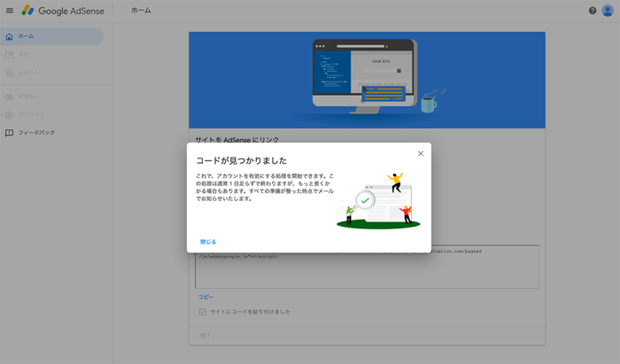
Task: Toggle サイトにコードを貼り付けました checkbox
Action: point(203,312)
